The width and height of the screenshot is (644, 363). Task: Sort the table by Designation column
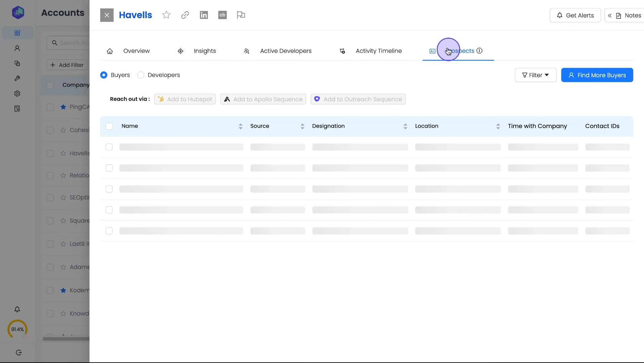coord(405,126)
